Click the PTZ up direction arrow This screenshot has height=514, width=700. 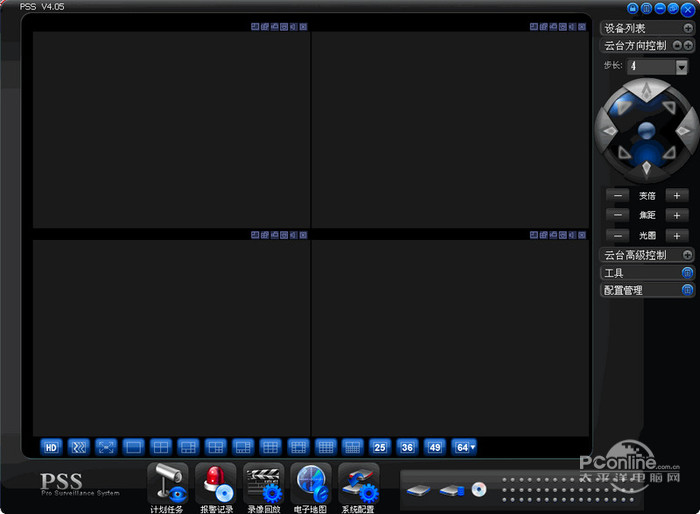click(646, 92)
